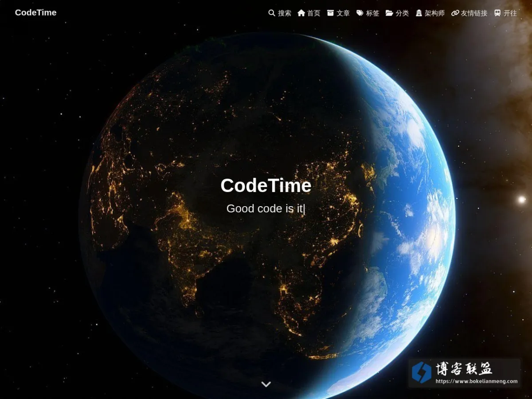Image resolution: width=532 pixels, height=399 pixels.
Task: Click the chain link icon for 友情链接
Action: point(455,13)
